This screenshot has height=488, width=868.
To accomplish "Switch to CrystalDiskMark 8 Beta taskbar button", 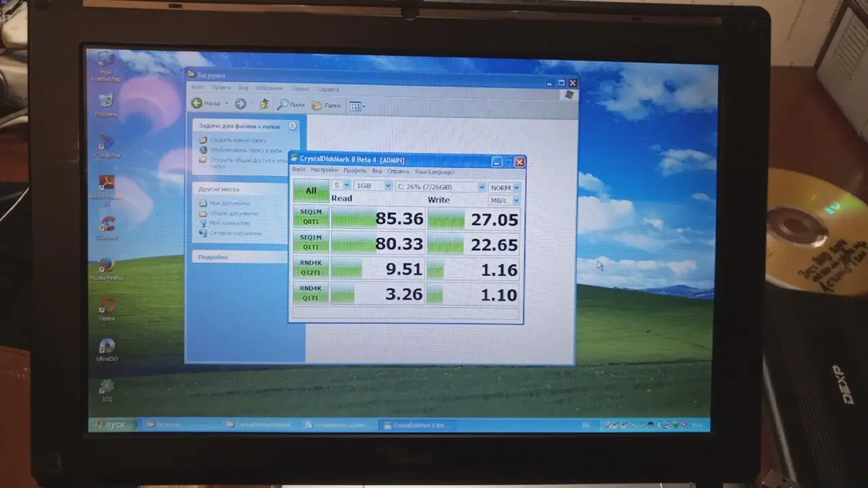I will tap(416, 425).
